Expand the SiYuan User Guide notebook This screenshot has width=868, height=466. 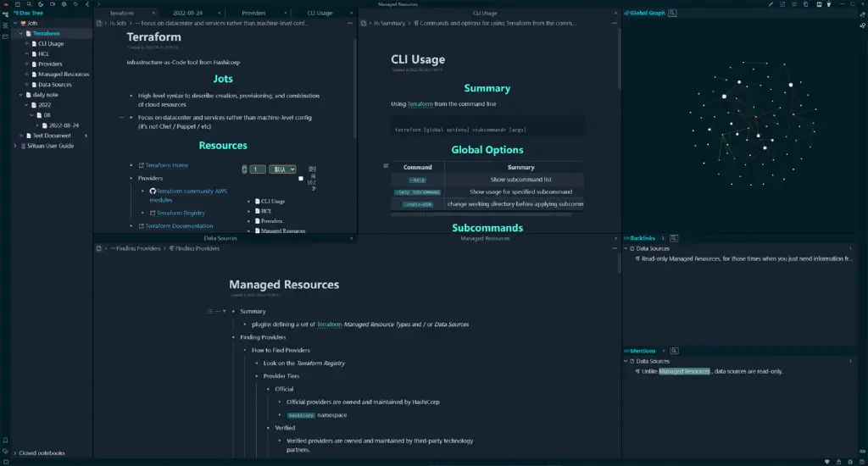(x=15, y=146)
